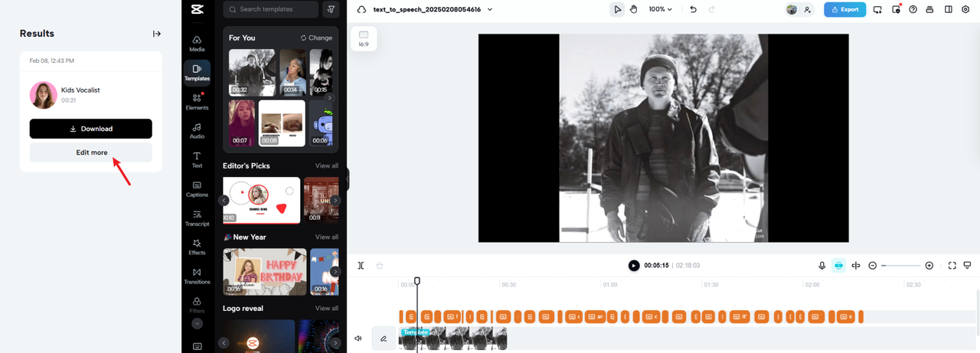Click the Search templates field
This screenshot has height=353, width=980.
[271, 9]
